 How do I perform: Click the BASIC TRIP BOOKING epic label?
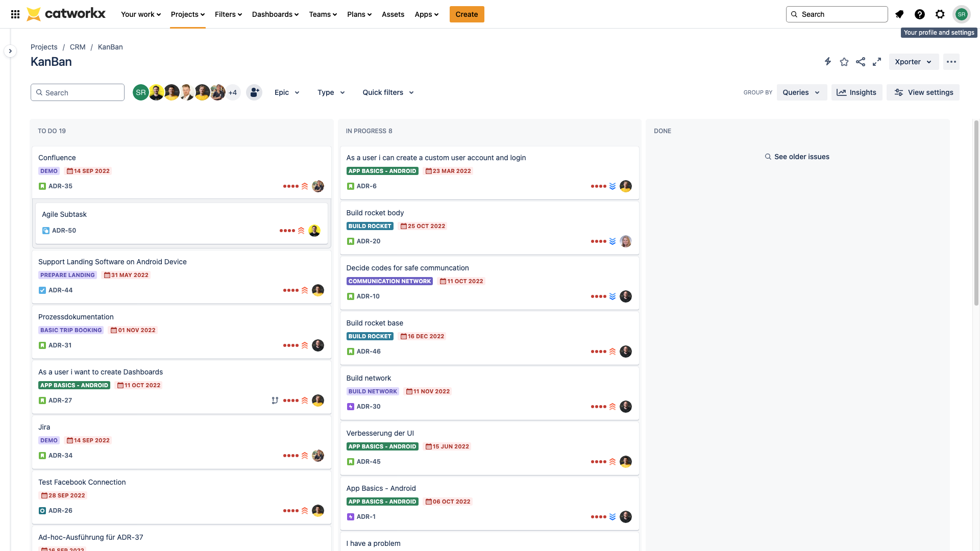(71, 330)
